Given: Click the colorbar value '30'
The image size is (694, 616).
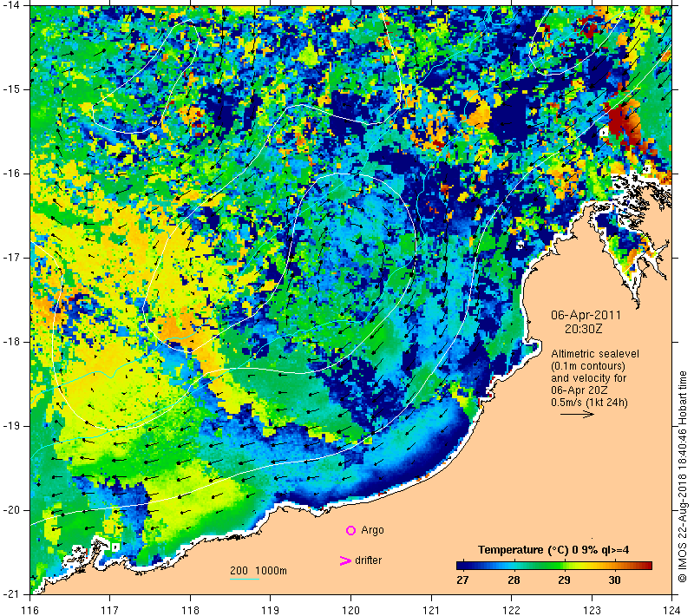Looking at the screenshot, I should tap(614, 580).
